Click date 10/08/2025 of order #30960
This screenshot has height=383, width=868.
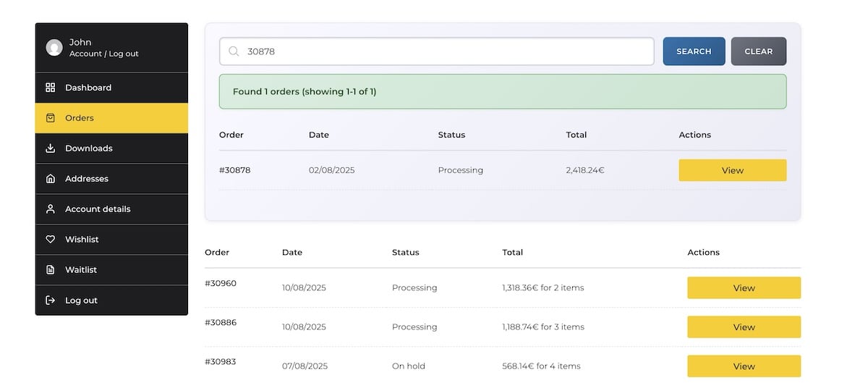(x=304, y=287)
